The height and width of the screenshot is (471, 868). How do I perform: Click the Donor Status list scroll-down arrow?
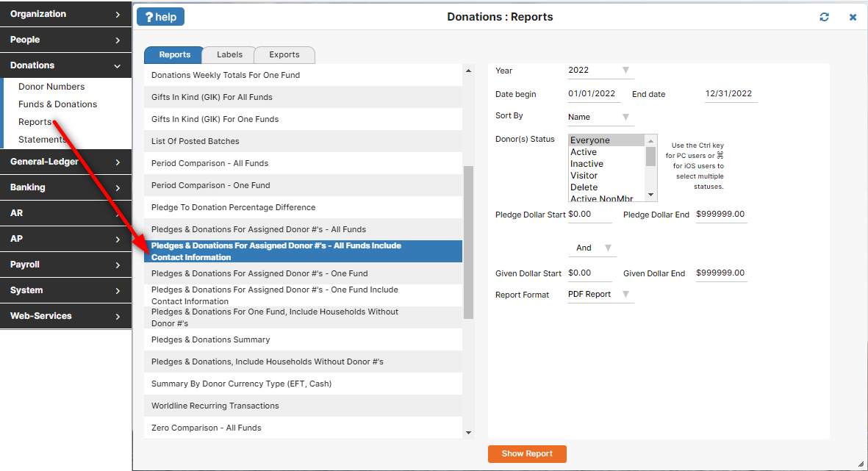[651, 195]
